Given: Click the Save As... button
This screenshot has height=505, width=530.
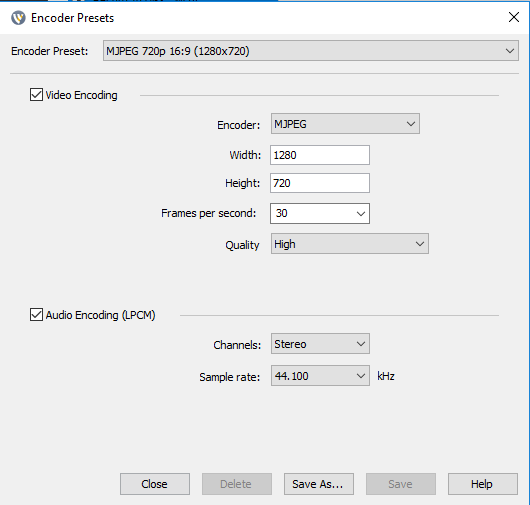Looking at the screenshot, I should [319, 484].
